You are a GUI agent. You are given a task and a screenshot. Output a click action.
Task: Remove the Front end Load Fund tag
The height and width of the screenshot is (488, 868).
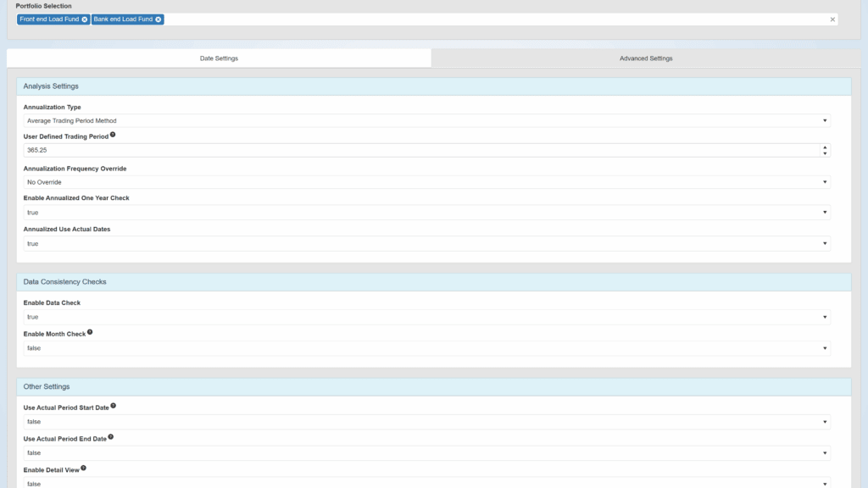tap(84, 19)
